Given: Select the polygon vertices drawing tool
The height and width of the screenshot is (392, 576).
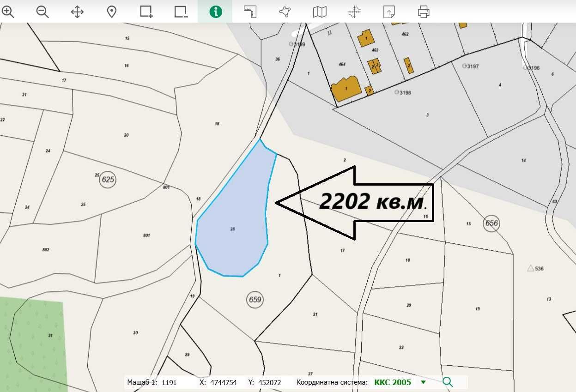Looking at the screenshot, I should click(285, 12).
